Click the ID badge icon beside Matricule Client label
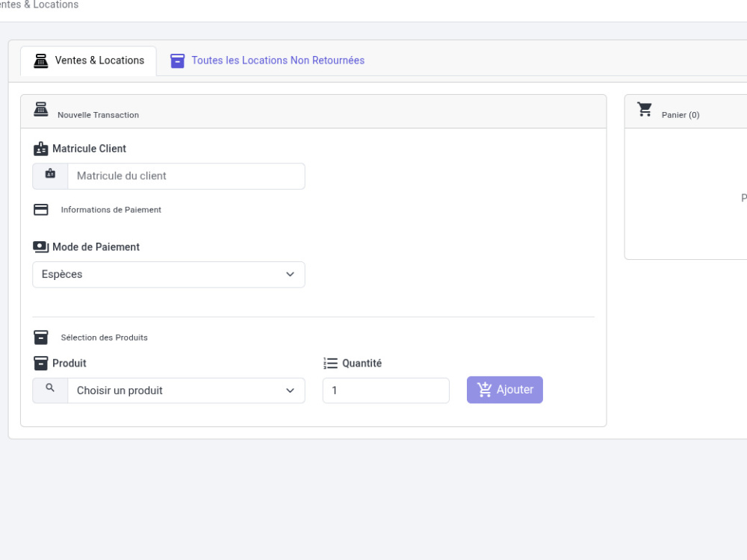Viewport: 747px width, 560px height. (41, 149)
